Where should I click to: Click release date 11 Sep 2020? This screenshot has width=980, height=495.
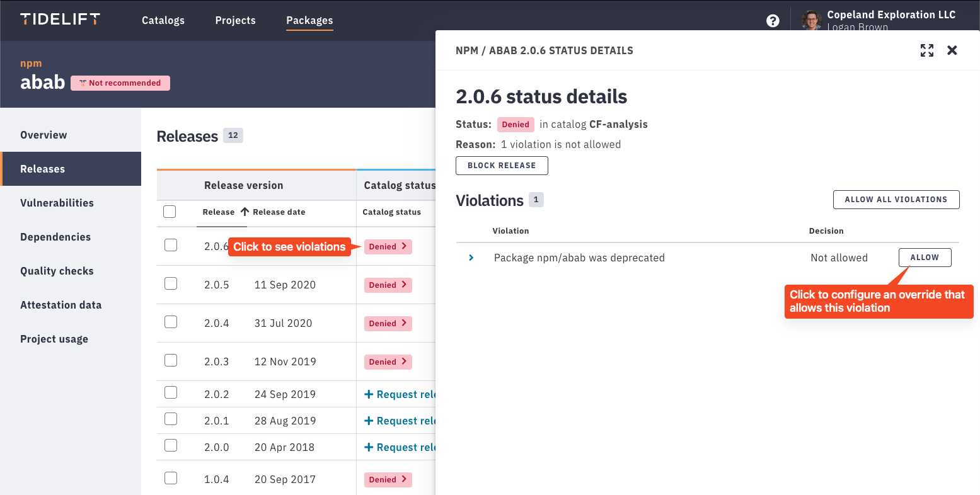pos(285,285)
